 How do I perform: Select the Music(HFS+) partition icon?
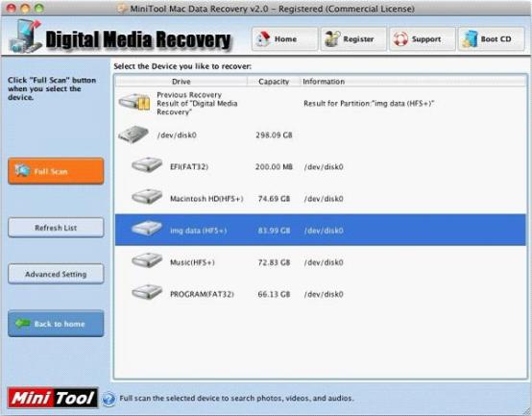tap(147, 260)
